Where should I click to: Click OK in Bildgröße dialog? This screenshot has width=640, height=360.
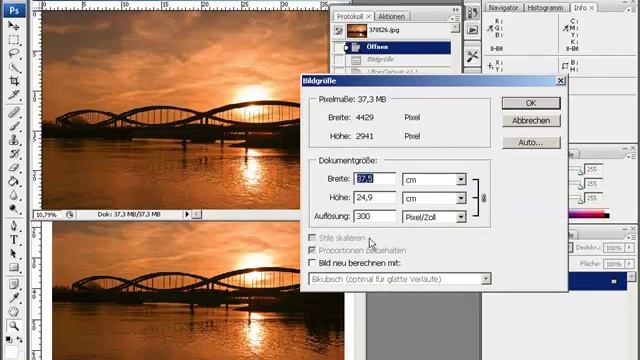point(531,103)
